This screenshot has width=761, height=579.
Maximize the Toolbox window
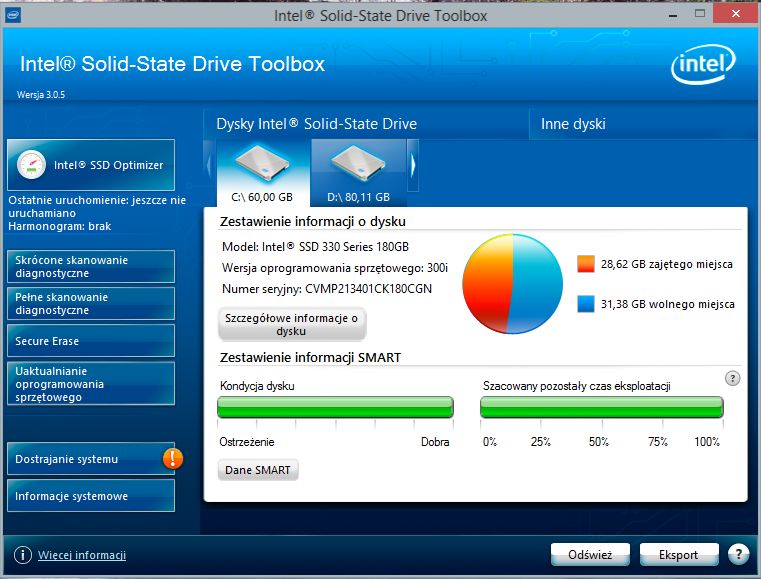pyautogui.click(x=699, y=14)
